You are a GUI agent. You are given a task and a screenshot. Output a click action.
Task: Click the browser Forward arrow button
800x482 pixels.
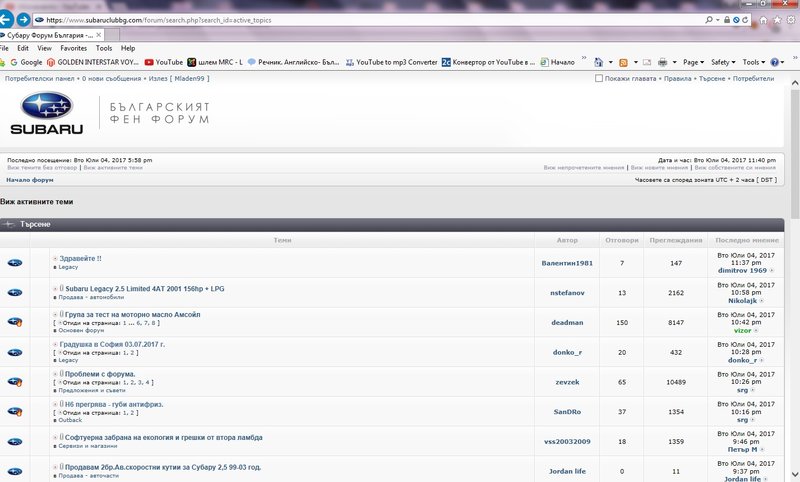click(x=23, y=20)
